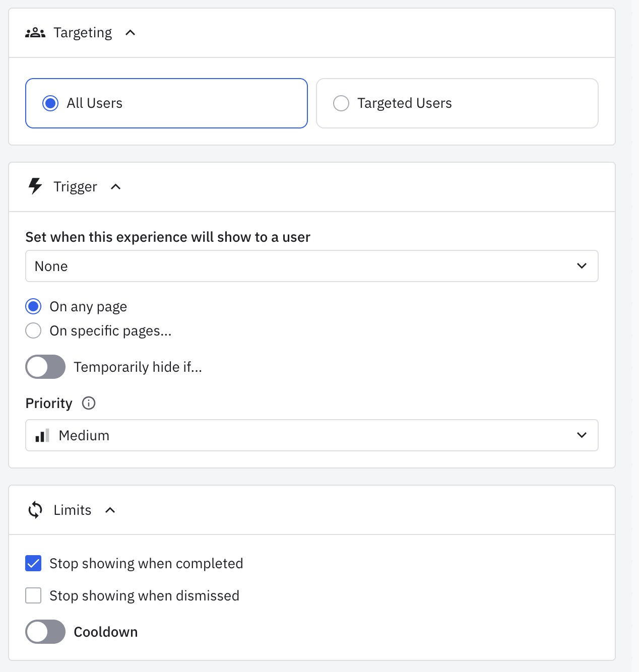Open the trigger None dropdown
The width and height of the screenshot is (639, 672).
(311, 266)
